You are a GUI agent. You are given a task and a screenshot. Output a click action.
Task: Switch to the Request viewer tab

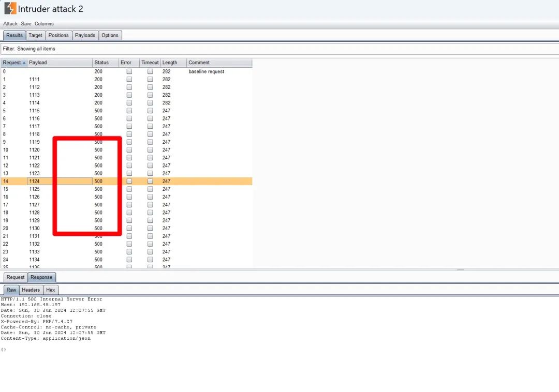coord(16,277)
